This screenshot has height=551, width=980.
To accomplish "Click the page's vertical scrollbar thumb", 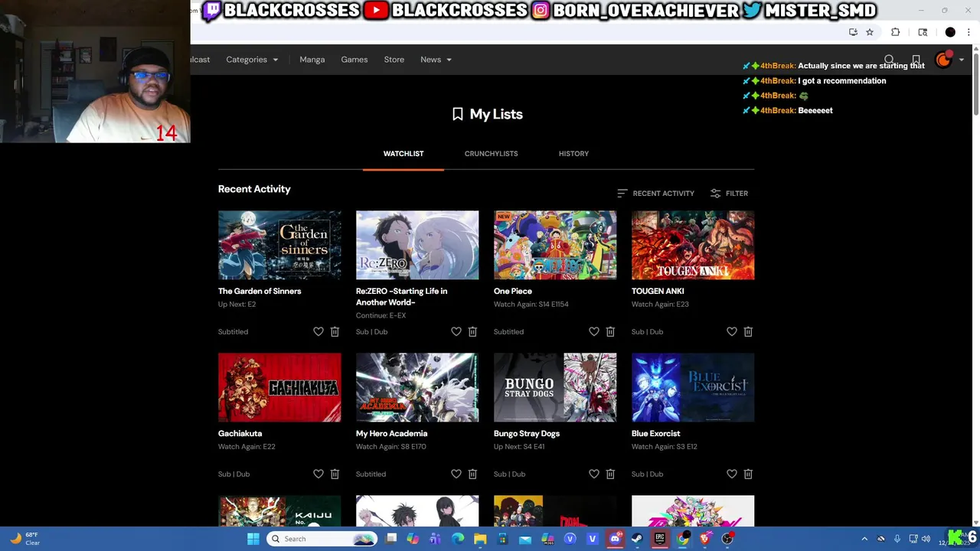I will click(975, 84).
